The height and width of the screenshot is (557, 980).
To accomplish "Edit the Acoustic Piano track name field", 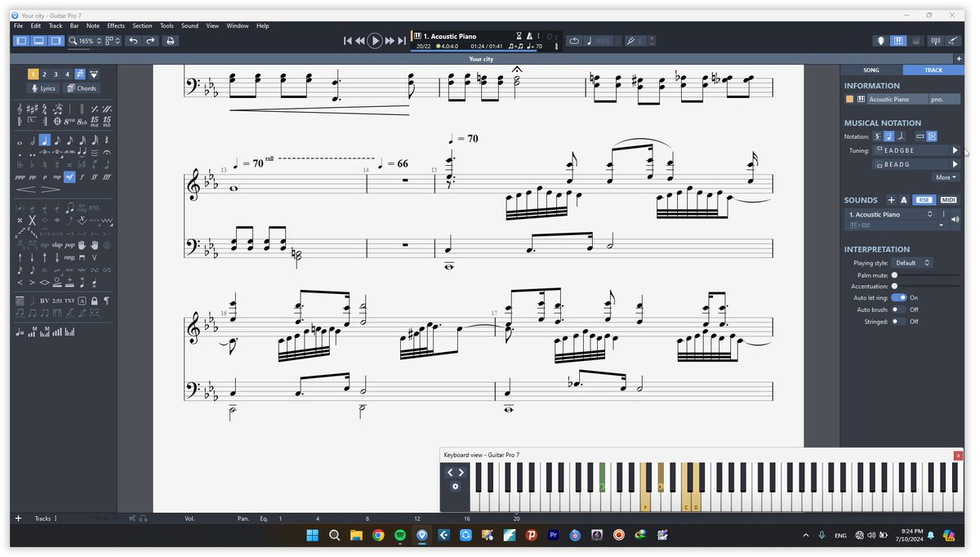I will click(x=898, y=100).
